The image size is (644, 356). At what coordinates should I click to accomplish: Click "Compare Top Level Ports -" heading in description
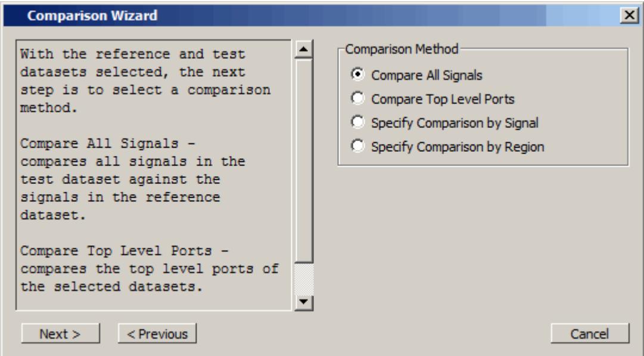tap(124, 251)
